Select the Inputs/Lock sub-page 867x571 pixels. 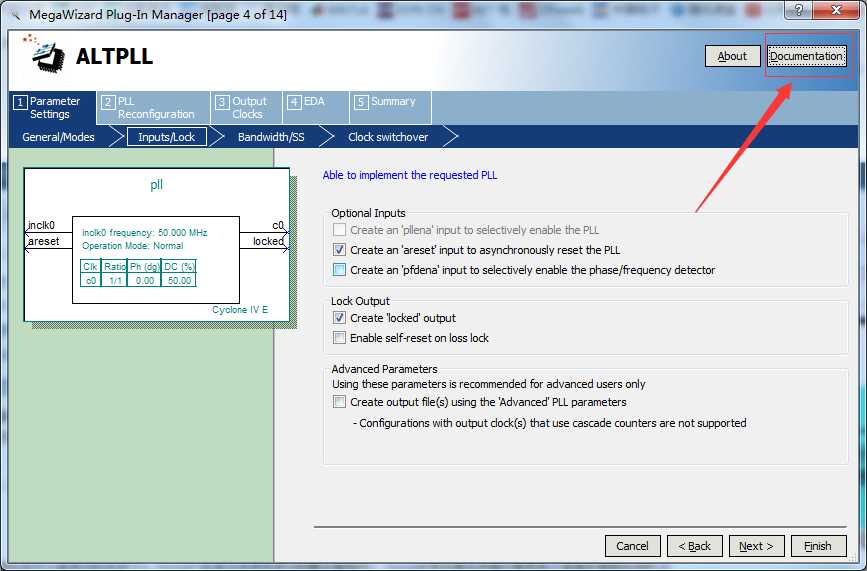166,137
